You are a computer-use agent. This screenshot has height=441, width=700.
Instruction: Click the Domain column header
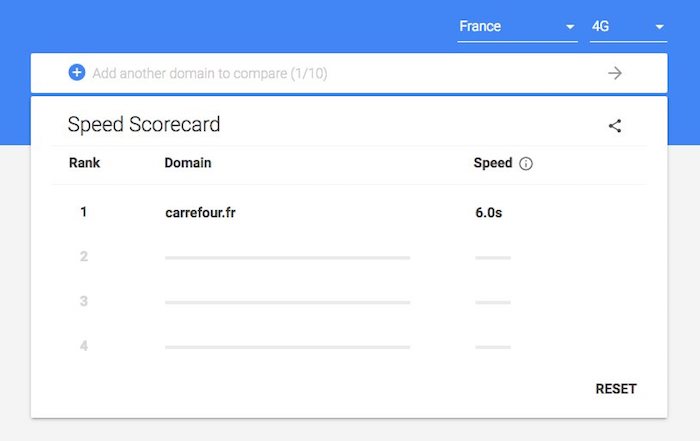coord(187,163)
